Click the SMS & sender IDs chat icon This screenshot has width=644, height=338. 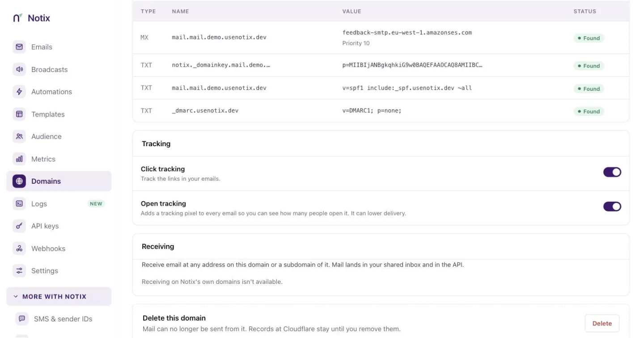point(22,319)
